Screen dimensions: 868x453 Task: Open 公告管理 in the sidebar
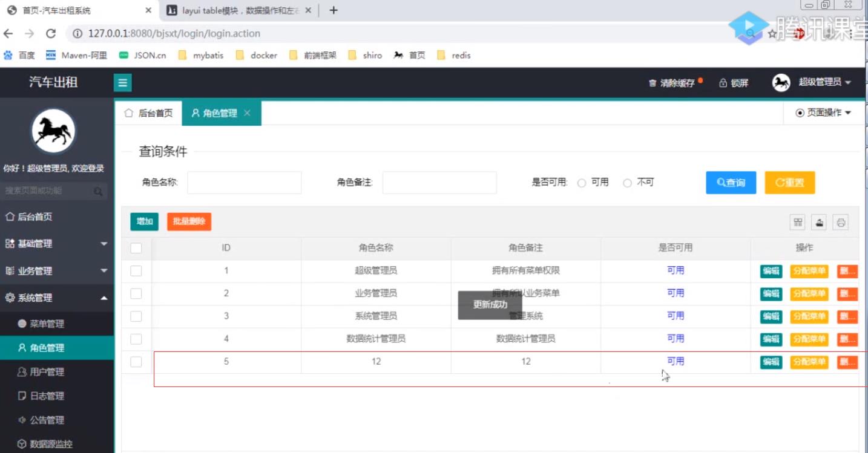pyautogui.click(x=57, y=420)
